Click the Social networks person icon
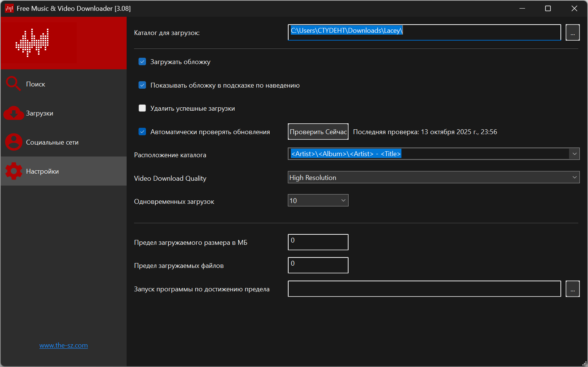This screenshot has width=588, height=367. pyautogui.click(x=14, y=142)
